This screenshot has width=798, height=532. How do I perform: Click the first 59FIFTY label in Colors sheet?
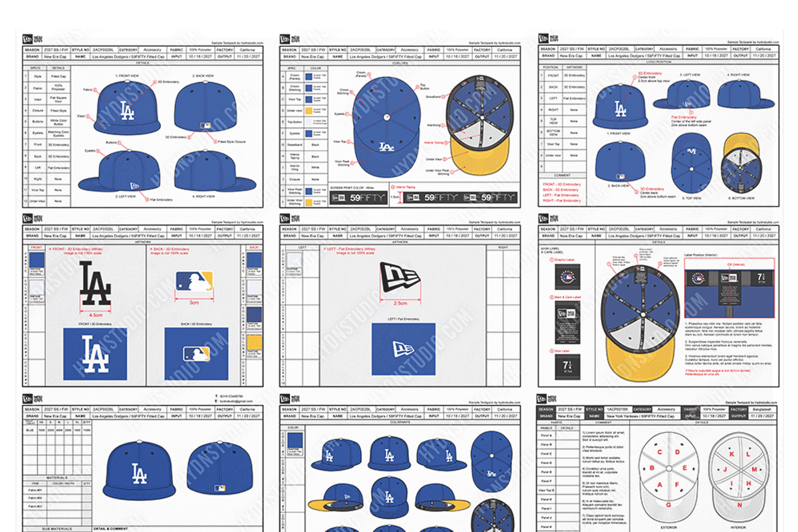pos(357,198)
